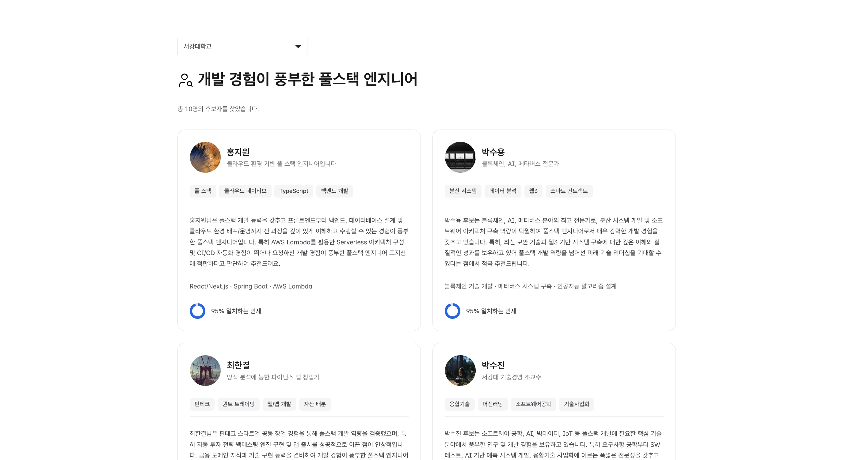Click the person search icon beside the heading

185,80
